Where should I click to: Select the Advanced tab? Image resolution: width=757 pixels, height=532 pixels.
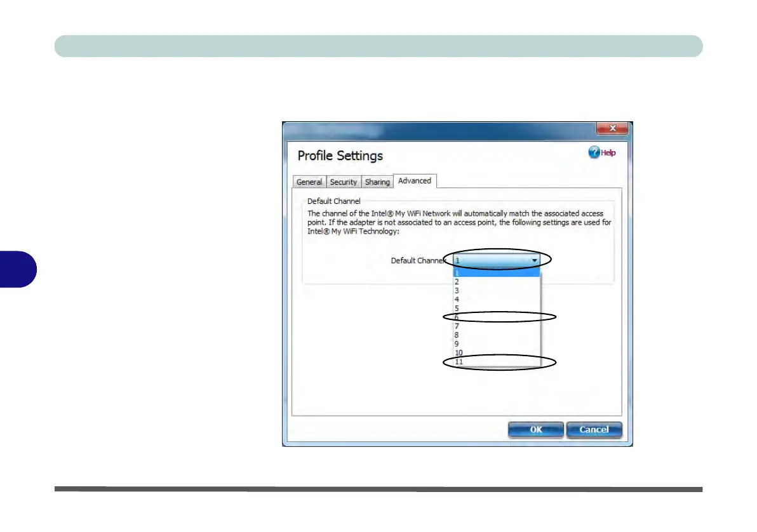(415, 180)
